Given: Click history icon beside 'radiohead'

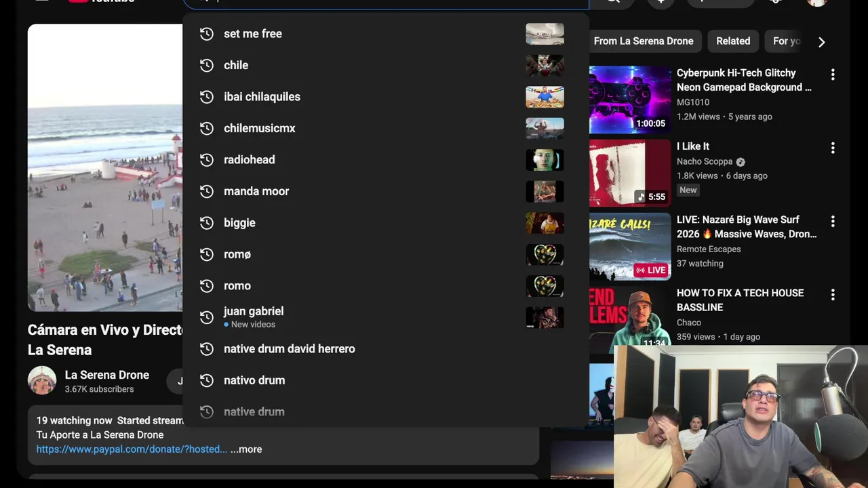Looking at the screenshot, I should (x=207, y=160).
